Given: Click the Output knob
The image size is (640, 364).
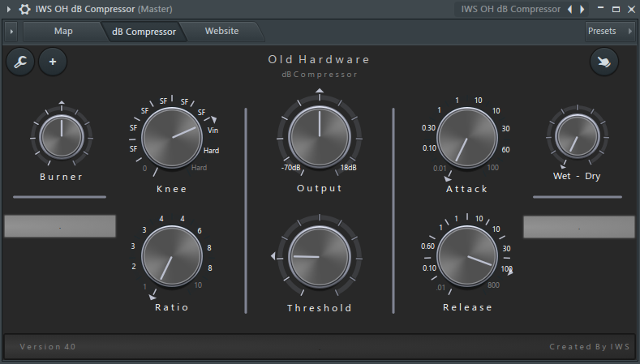Looking at the screenshot, I should coord(320,137).
